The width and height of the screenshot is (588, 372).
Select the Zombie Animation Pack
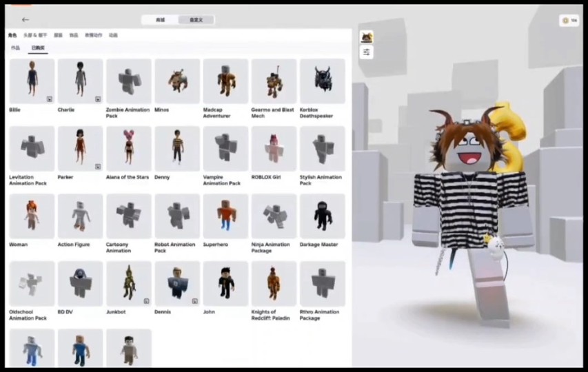tap(129, 81)
